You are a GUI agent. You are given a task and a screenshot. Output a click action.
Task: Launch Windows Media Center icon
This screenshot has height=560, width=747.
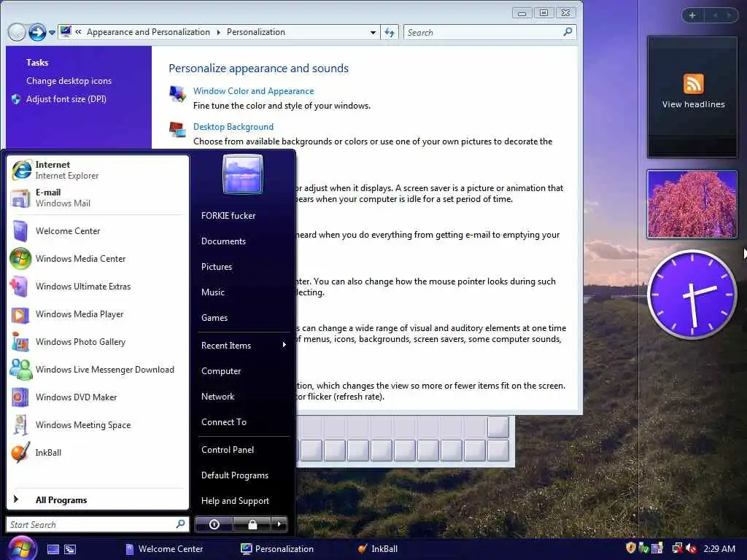20,259
